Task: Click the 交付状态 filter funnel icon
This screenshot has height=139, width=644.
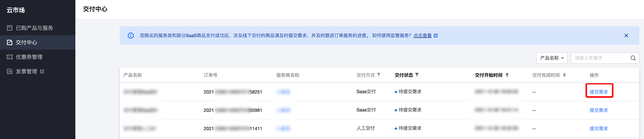Action: [417, 75]
